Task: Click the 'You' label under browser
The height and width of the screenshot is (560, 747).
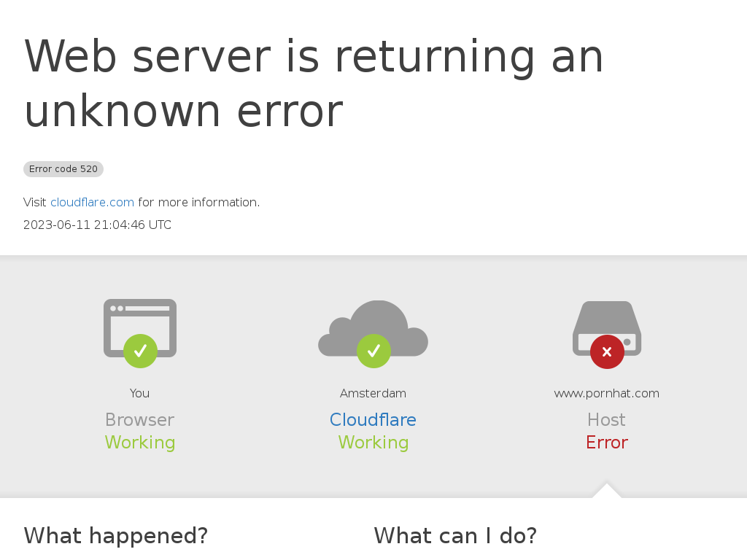Action: click(139, 393)
